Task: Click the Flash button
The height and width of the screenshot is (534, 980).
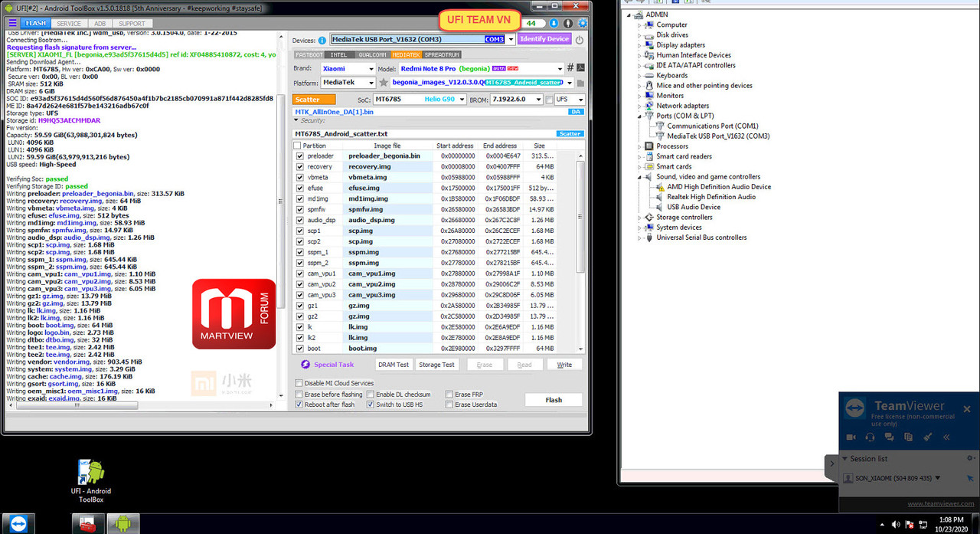Action: coord(554,400)
